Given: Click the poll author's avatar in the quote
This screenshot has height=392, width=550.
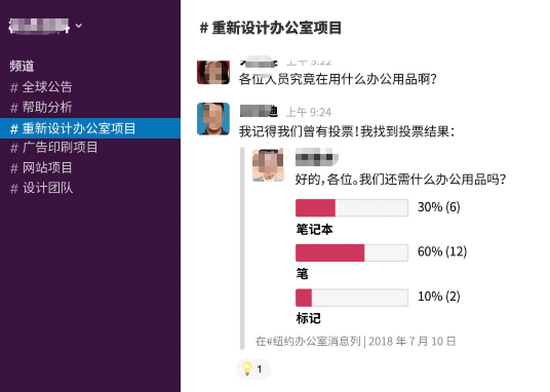Looking at the screenshot, I should (x=268, y=165).
